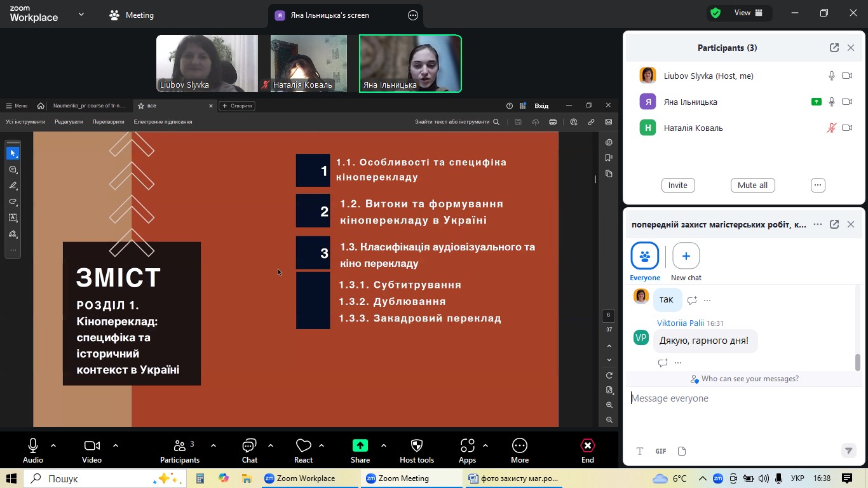The width and height of the screenshot is (868, 488).
Task: Start a New chat
Action: (x=686, y=256)
